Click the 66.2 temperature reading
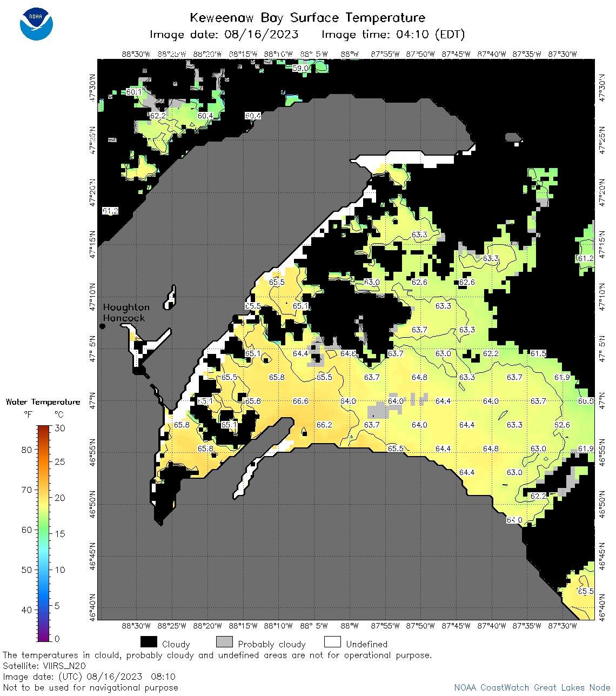This screenshot has height=696, width=616. tap(324, 425)
